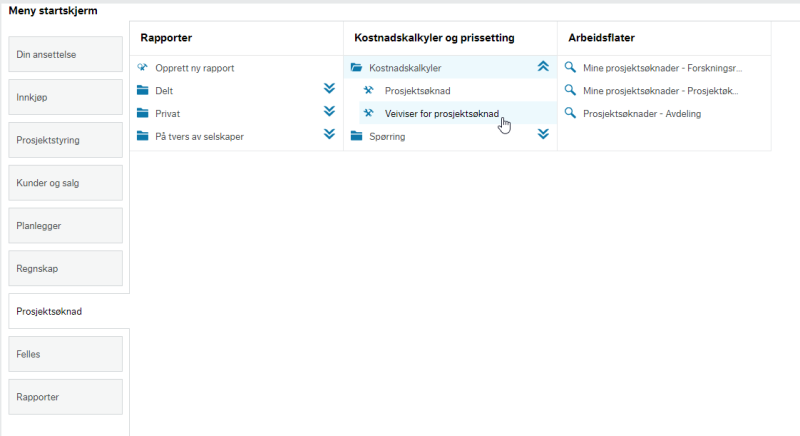Expand the På tvers av selskaper chevron
Viewport: 800px width, 436px height.
[329, 134]
